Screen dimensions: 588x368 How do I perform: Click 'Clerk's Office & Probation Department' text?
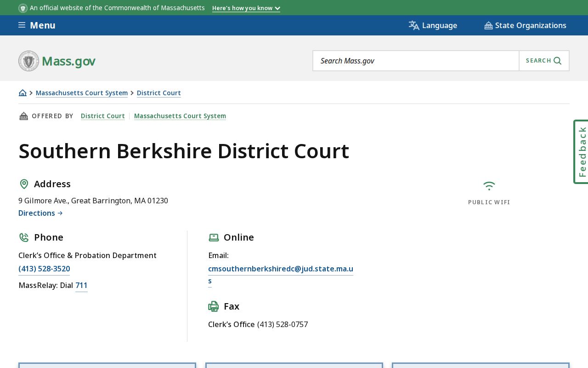(x=87, y=255)
